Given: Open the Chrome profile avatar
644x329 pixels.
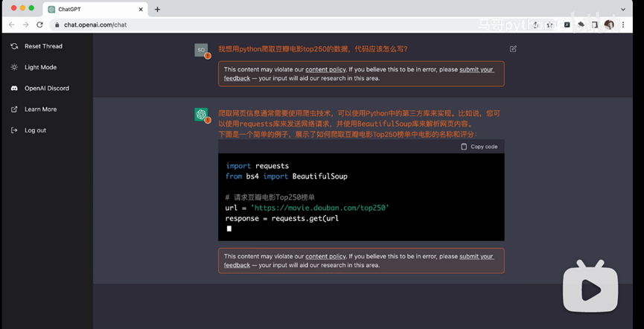Looking at the screenshot, I should pos(609,25).
